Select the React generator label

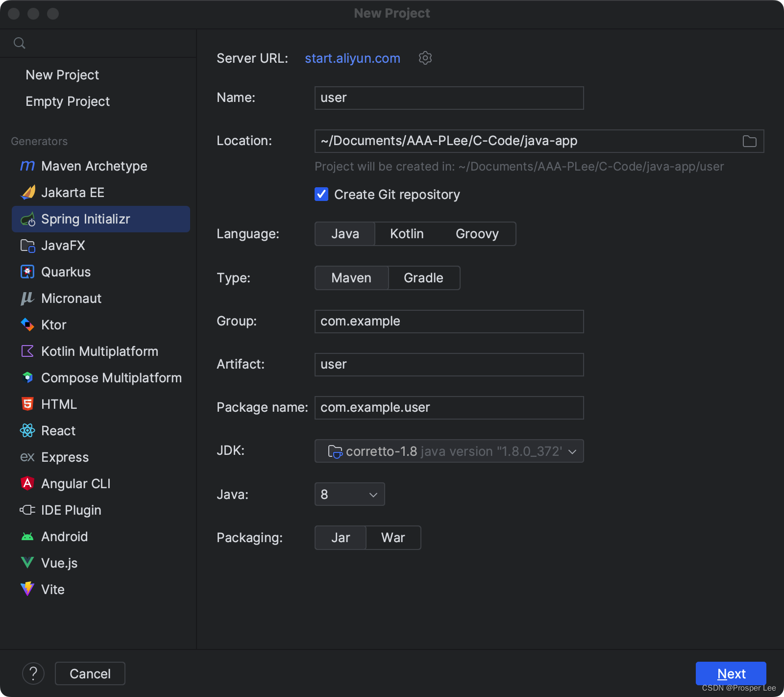58,431
